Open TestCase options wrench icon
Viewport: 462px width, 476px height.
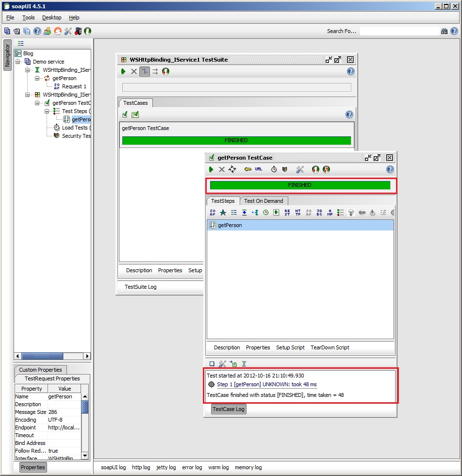(x=300, y=169)
